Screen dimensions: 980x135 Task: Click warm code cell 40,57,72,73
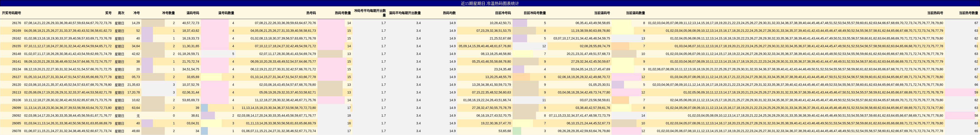191,23
